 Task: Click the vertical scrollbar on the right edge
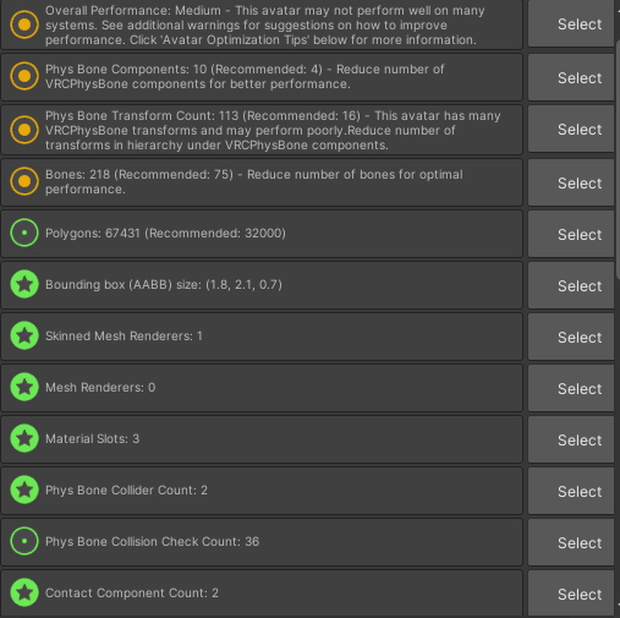point(617,308)
